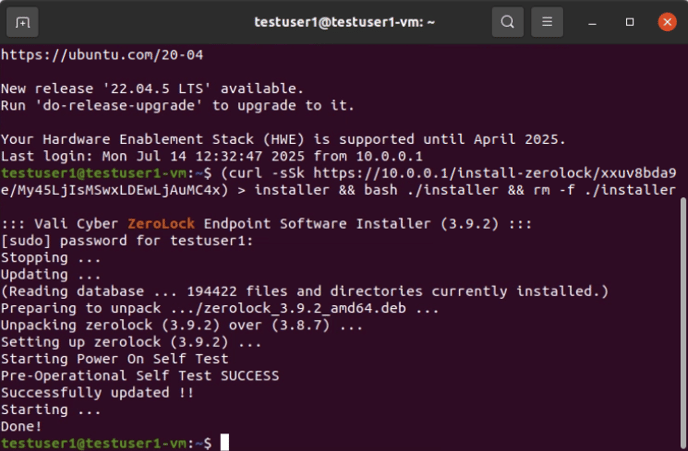Minimize the terminal window

tap(592, 22)
